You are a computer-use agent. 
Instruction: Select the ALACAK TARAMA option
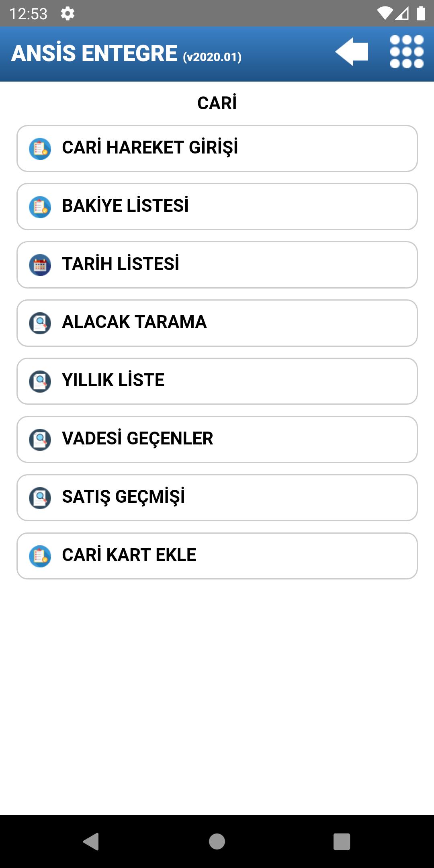point(217,323)
